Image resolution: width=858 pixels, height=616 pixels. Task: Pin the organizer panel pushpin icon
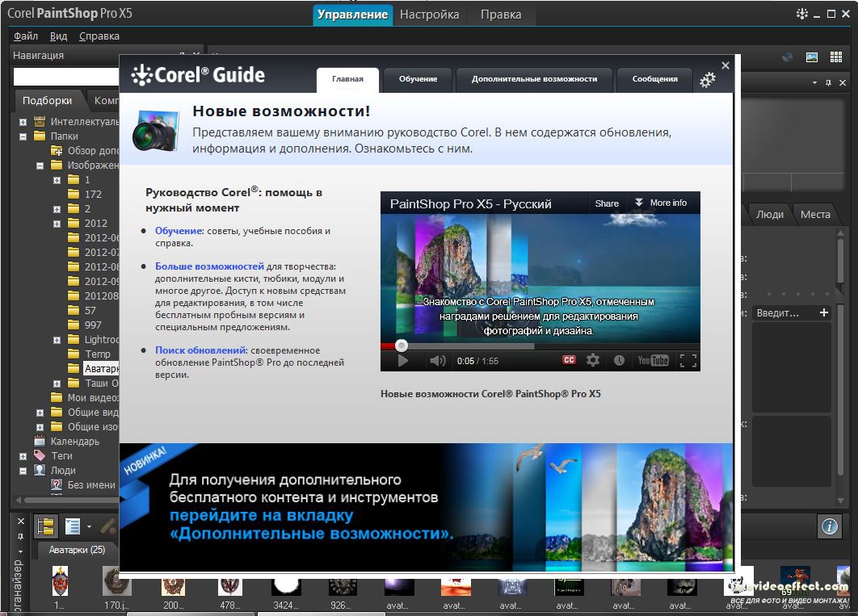tap(21, 536)
